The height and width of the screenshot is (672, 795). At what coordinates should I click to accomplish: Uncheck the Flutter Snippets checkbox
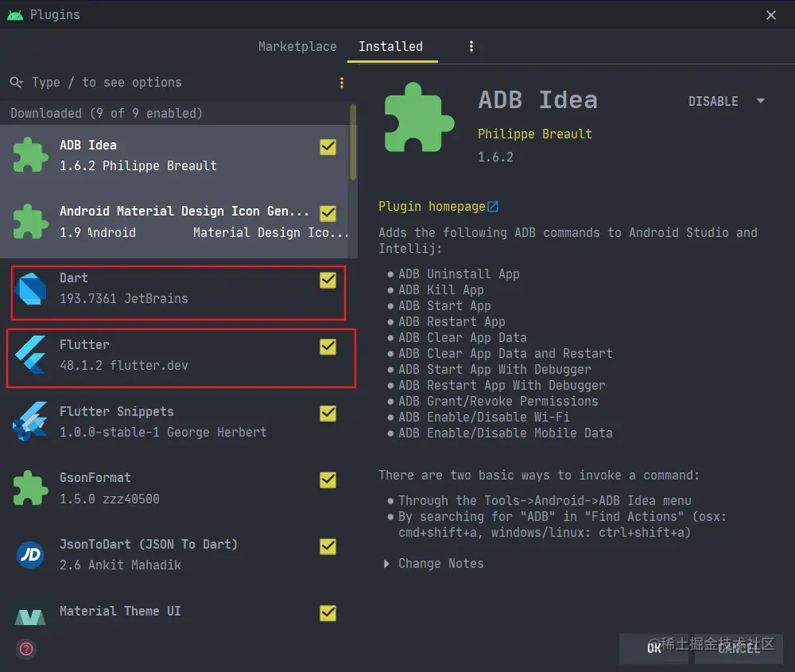pos(328,414)
